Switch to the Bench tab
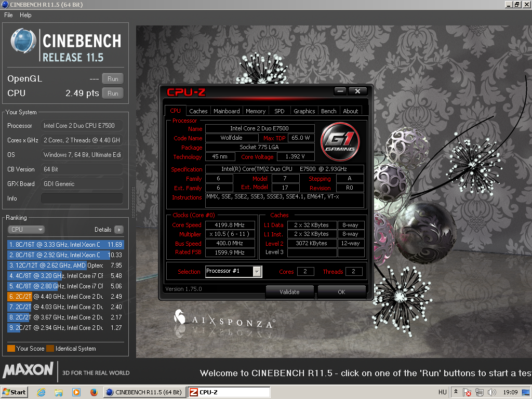This screenshot has height=399, width=532. point(328,111)
